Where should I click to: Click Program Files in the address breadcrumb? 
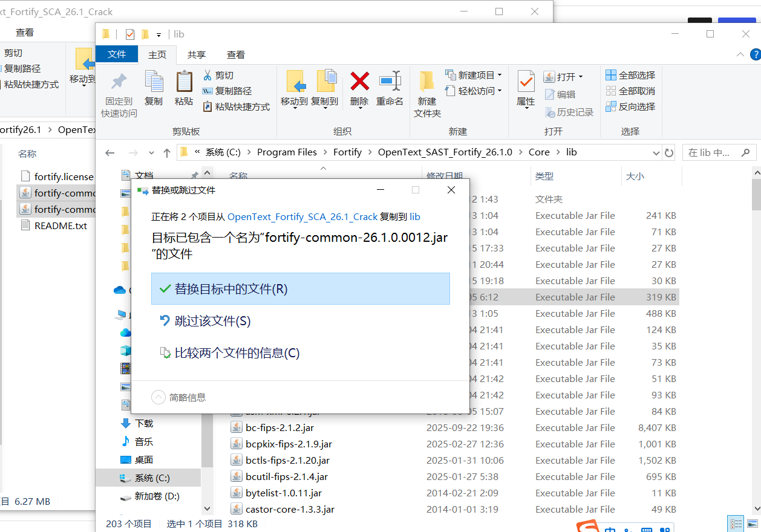point(287,152)
